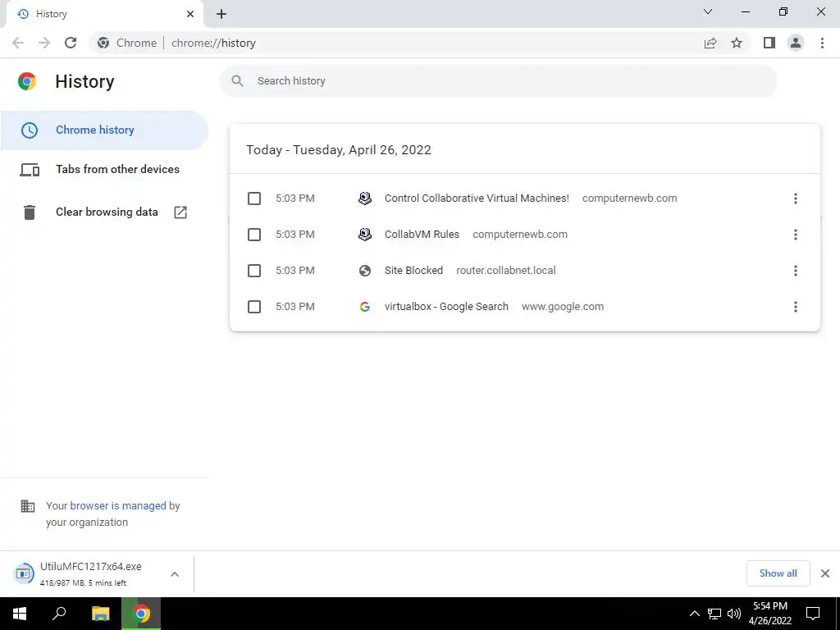
Task: Click the Chrome taskbar icon
Action: [x=141, y=614]
